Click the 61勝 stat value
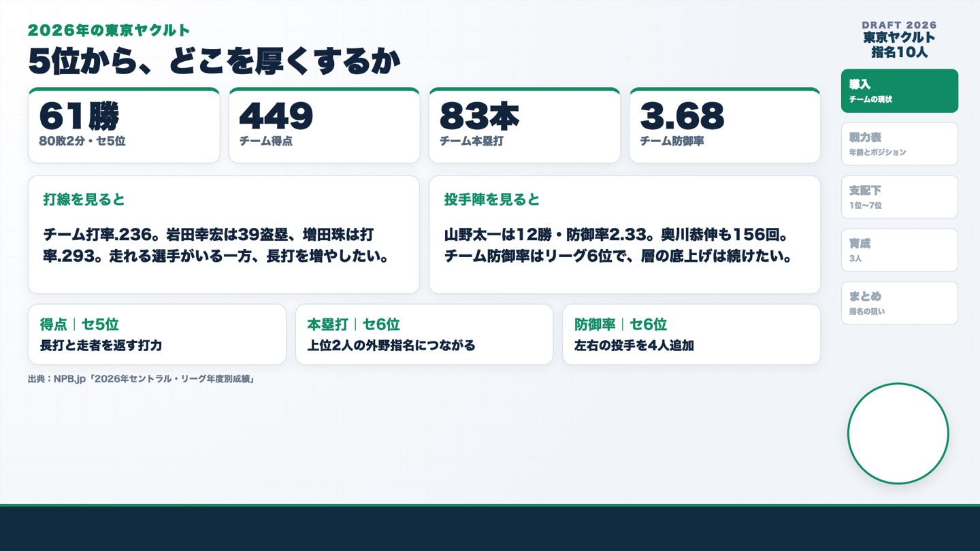This screenshot has height=551, width=980. coord(79,116)
